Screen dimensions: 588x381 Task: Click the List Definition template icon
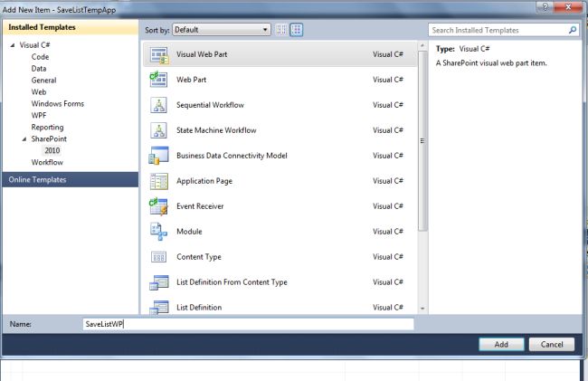click(158, 307)
